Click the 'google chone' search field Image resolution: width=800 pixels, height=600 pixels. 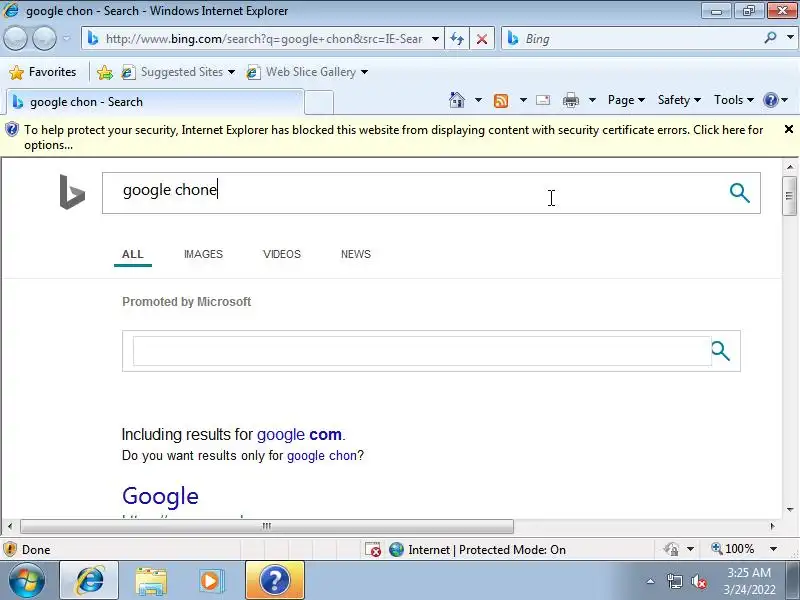tap(413, 193)
